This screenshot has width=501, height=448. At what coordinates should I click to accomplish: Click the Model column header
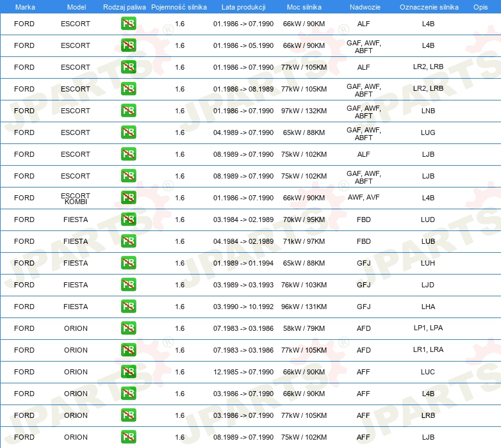(x=76, y=7)
